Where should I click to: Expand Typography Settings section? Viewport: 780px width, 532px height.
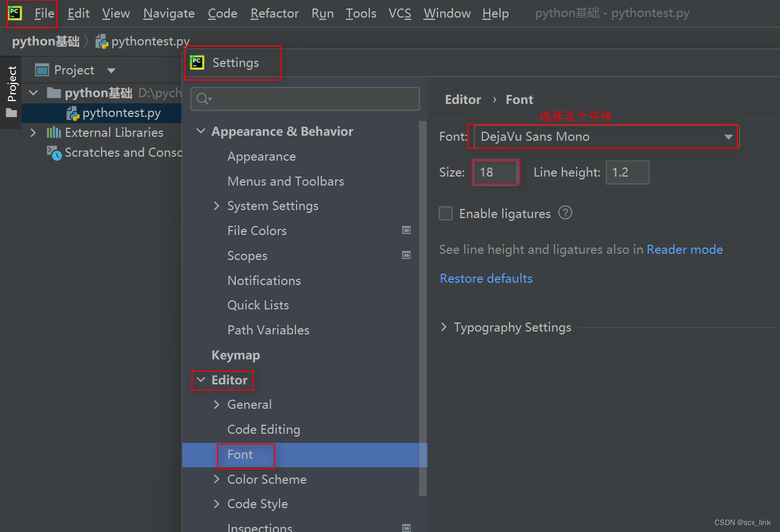click(x=444, y=327)
